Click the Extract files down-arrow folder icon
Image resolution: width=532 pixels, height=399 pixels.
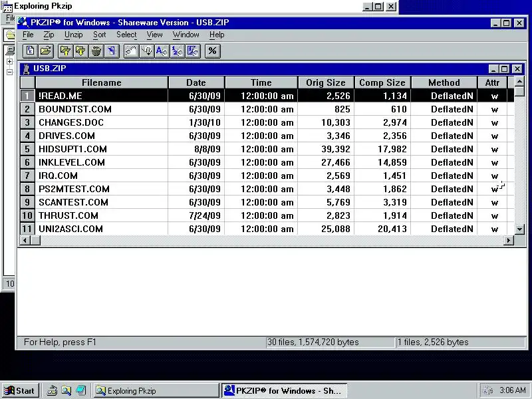click(x=80, y=51)
